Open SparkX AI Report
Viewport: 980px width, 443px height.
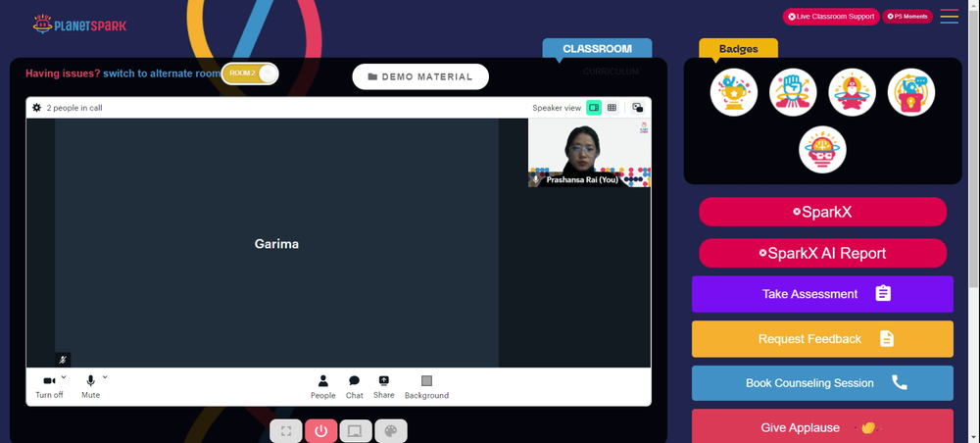click(x=822, y=253)
